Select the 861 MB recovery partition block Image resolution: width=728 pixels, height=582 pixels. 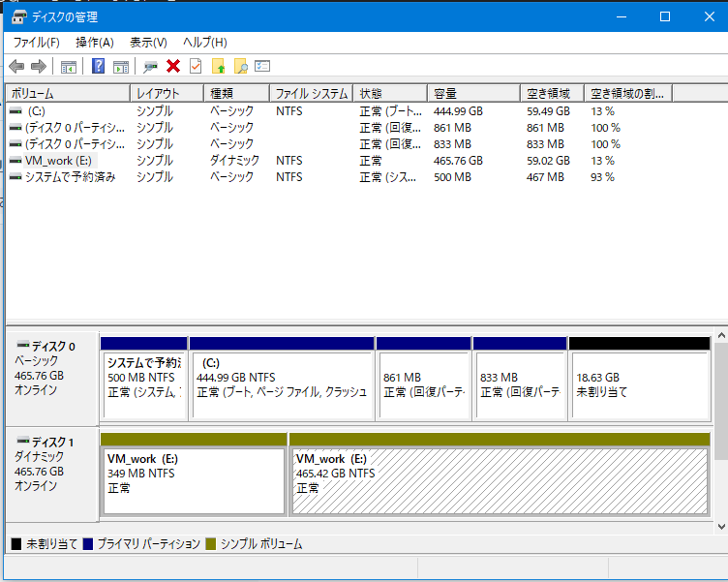click(x=423, y=379)
